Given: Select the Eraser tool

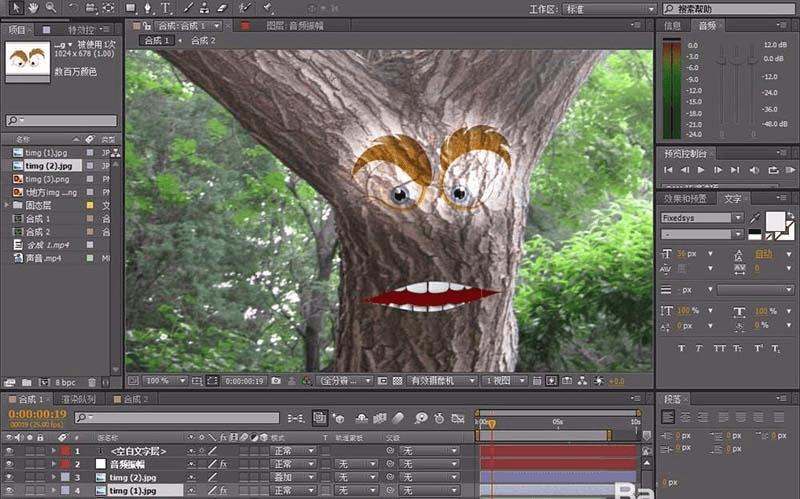Looking at the screenshot, I should pyautogui.click(x=221, y=8).
